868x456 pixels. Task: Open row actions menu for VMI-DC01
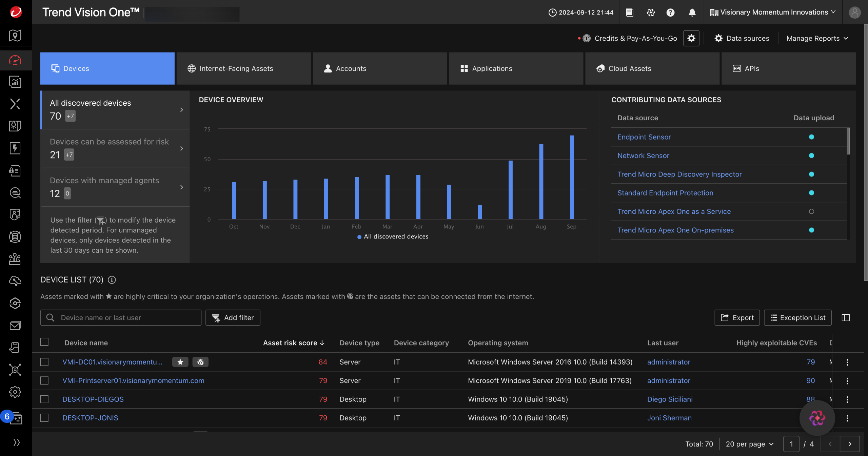coord(847,362)
